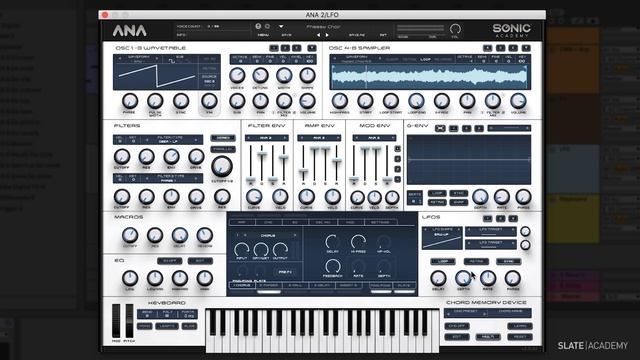640x360 pixels.
Task: Expand the G-ENV editor with the fullscreen icon
Action: click(440, 128)
